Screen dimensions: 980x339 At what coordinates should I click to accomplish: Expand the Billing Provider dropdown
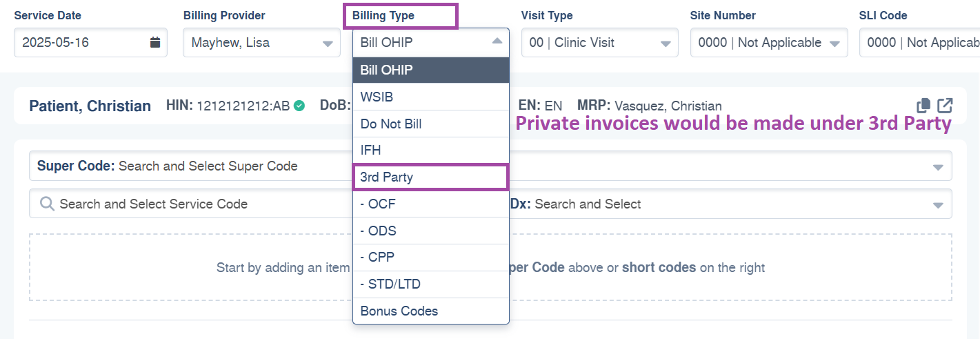click(261, 43)
